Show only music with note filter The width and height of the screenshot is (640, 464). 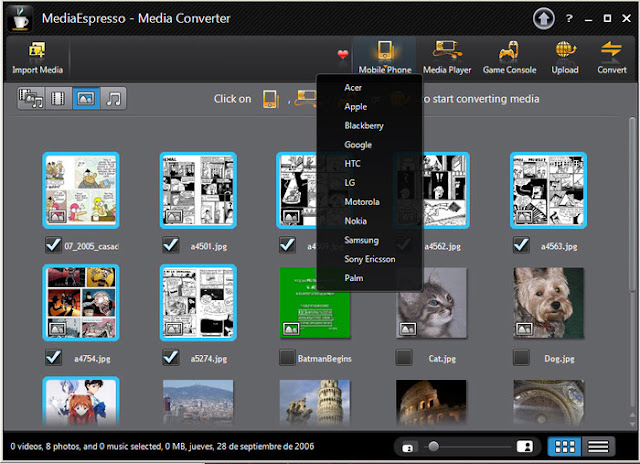pos(113,98)
